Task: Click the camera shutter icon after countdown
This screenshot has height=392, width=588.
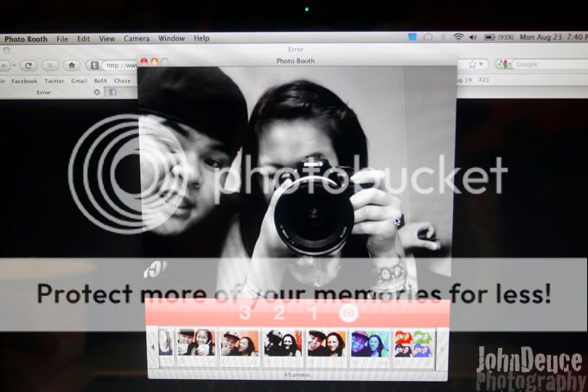Action: click(x=348, y=312)
